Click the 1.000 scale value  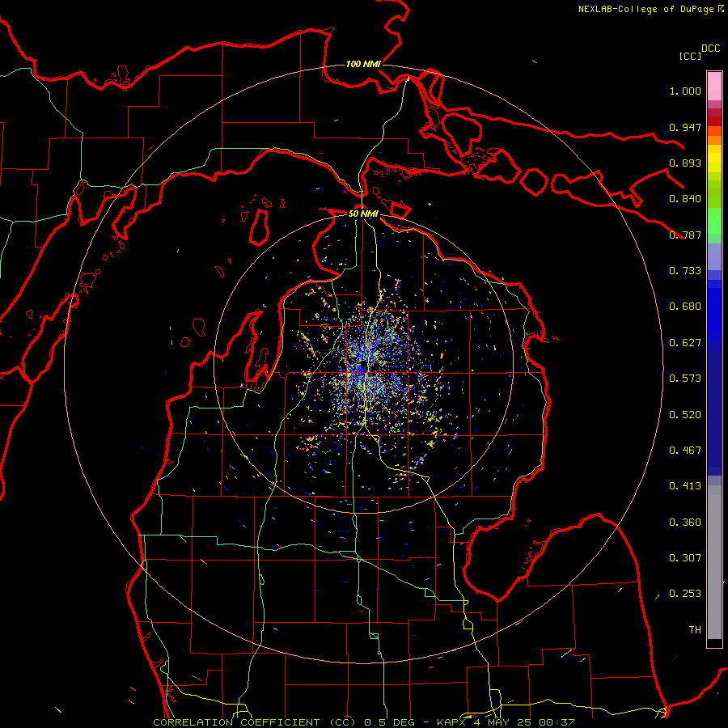point(685,91)
